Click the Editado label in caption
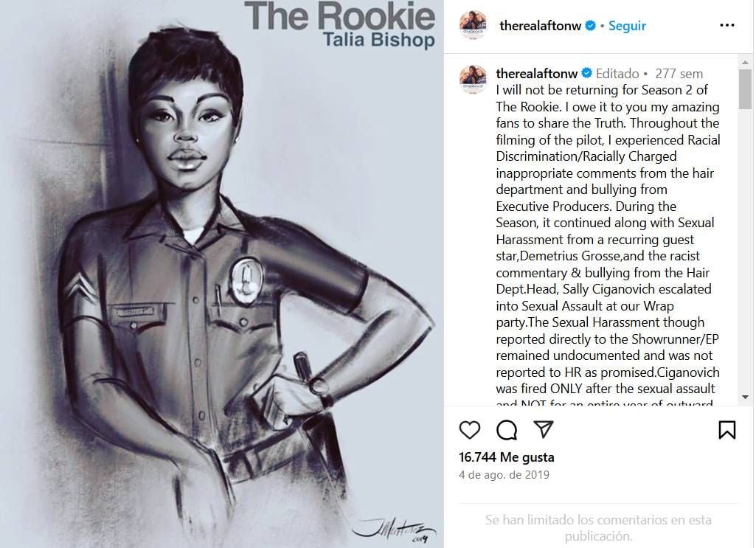 tap(617, 73)
